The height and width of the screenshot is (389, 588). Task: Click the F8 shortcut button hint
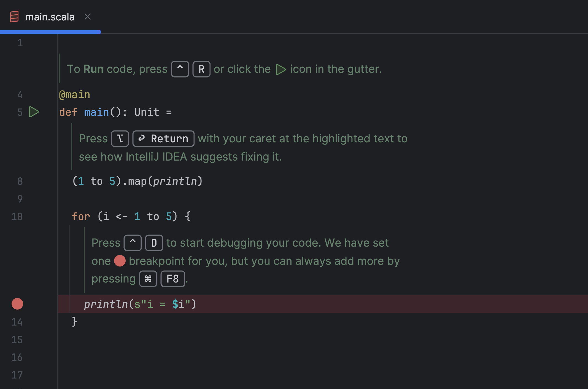tap(172, 278)
